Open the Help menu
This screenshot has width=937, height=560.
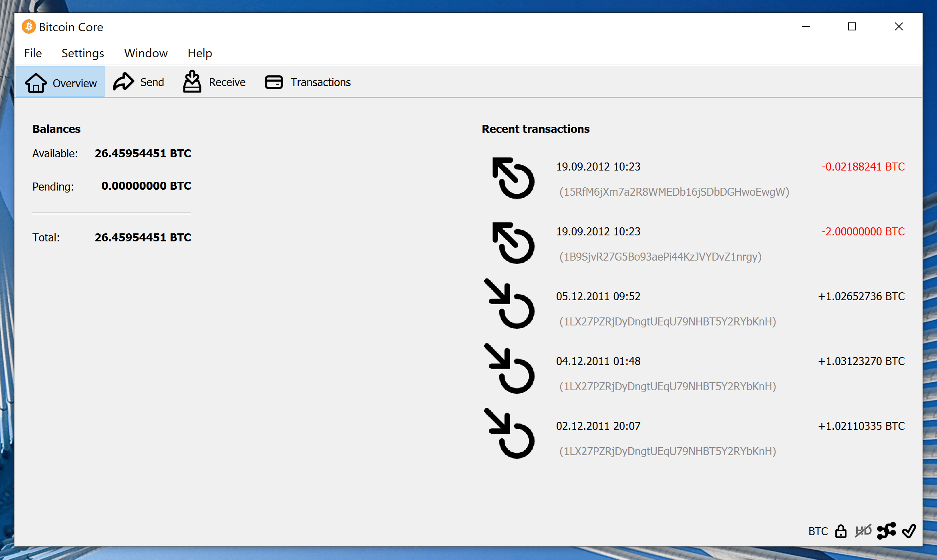[x=200, y=53]
